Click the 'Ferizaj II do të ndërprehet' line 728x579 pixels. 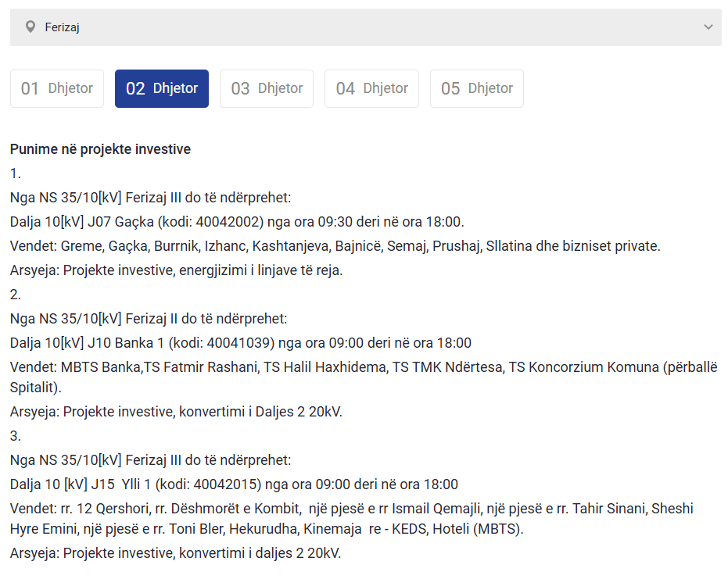point(149,319)
